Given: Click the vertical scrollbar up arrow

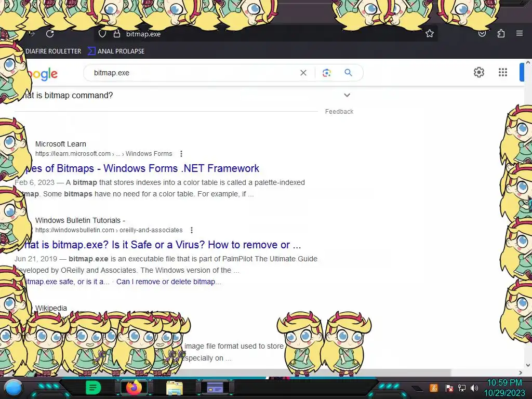Looking at the screenshot, I should coord(528,63).
